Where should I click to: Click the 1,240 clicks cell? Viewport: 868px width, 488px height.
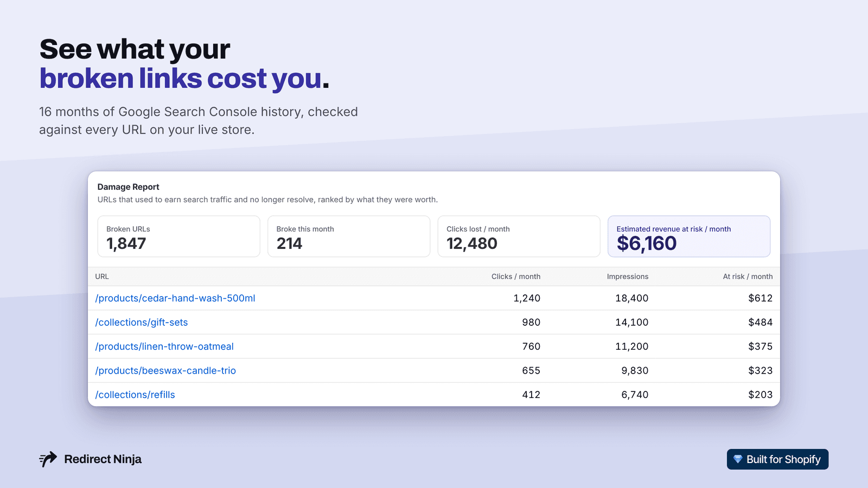pos(527,298)
